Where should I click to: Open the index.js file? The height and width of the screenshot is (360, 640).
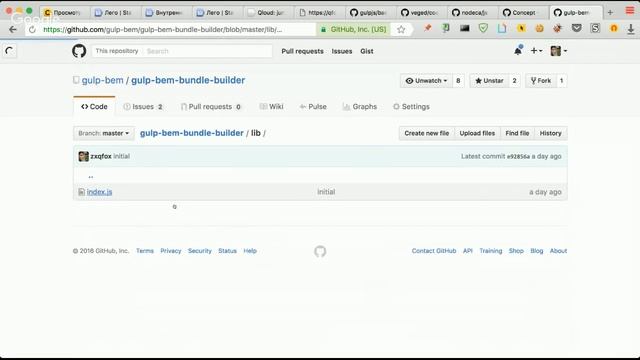tap(99, 192)
